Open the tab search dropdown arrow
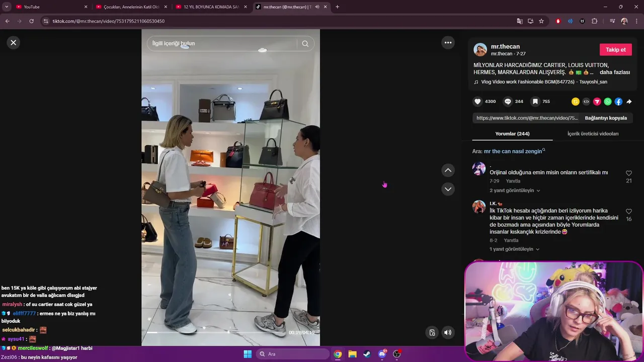 click(x=7, y=7)
